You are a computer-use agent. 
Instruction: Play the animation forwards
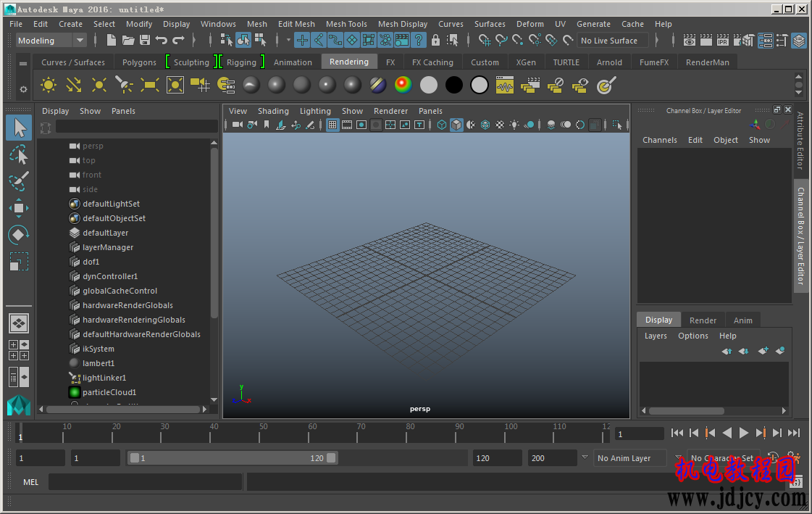[744, 433]
